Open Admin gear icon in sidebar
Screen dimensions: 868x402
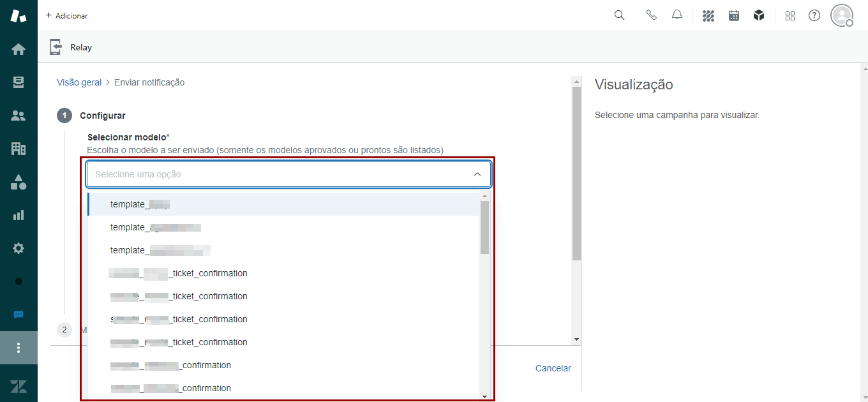click(19, 248)
